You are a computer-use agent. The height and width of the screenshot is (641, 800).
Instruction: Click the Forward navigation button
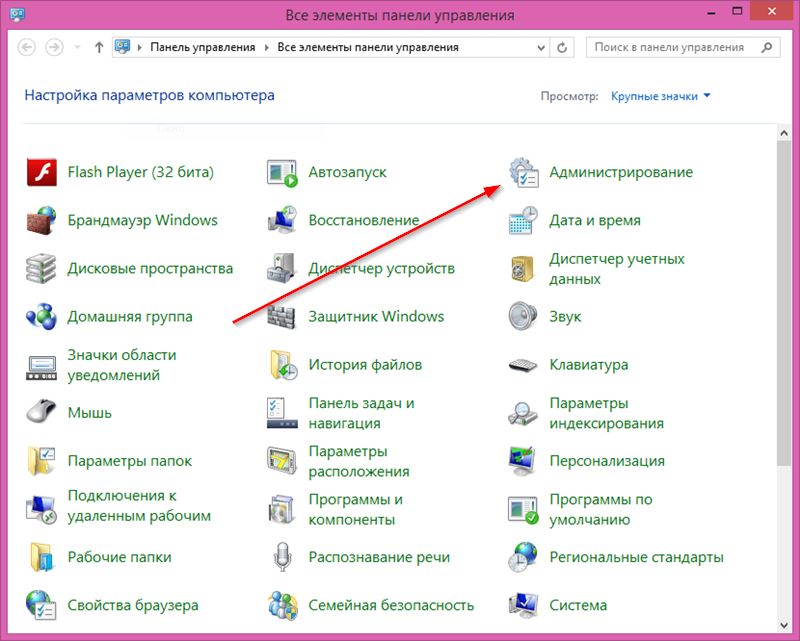coord(55,47)
